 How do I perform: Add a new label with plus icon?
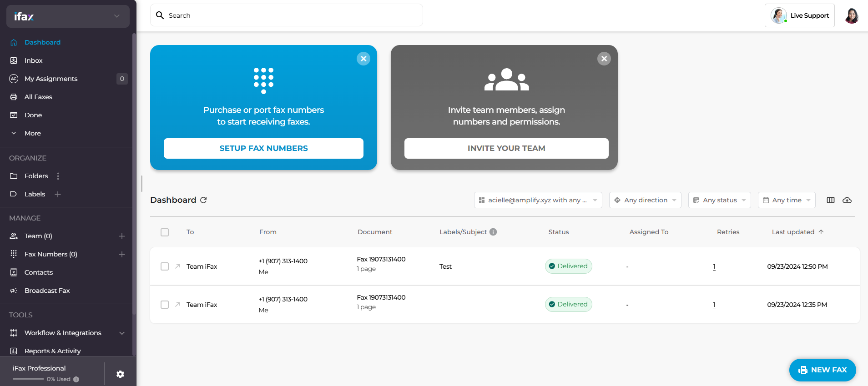pos(58,194)
